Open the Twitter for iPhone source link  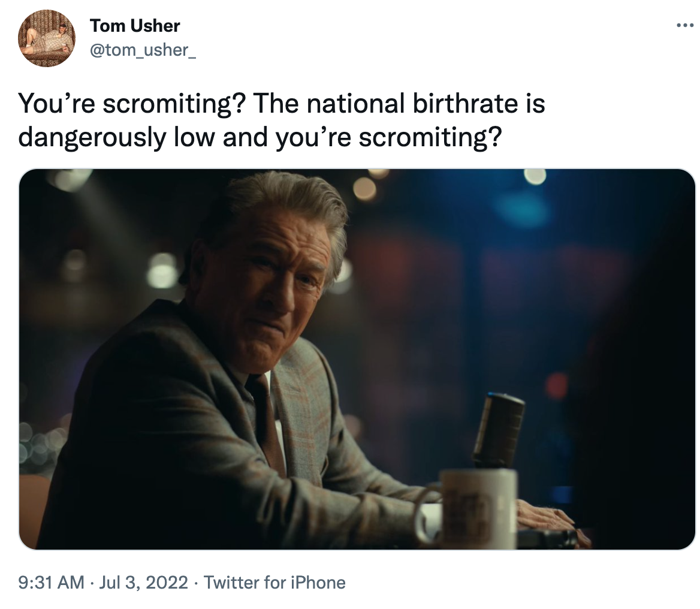[275, 582]
